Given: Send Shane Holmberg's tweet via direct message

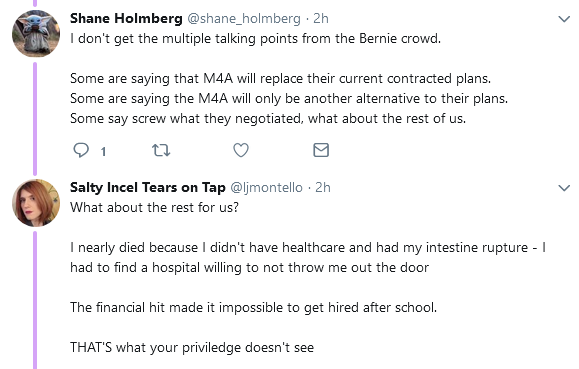Looking at the screenshot, I should coord(321,150).
